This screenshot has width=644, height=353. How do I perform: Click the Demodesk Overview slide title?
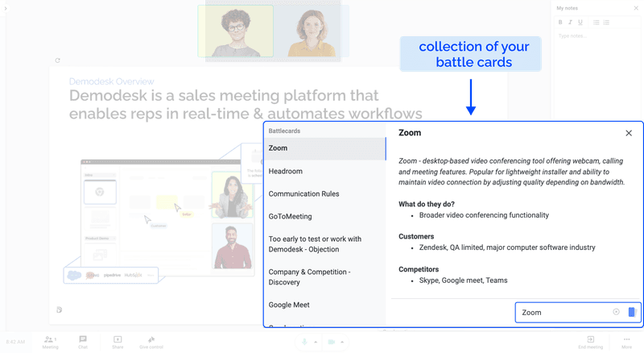coord(111,81)
